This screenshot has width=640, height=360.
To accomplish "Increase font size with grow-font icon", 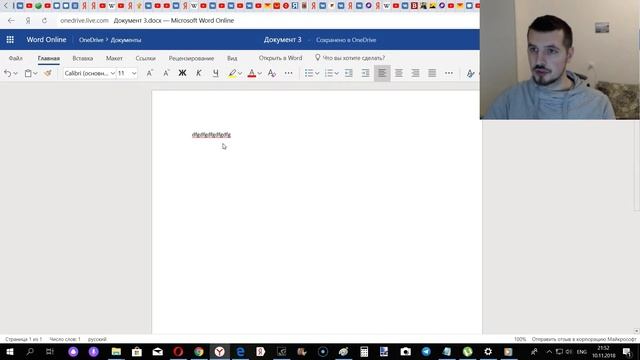I will 149,73.
